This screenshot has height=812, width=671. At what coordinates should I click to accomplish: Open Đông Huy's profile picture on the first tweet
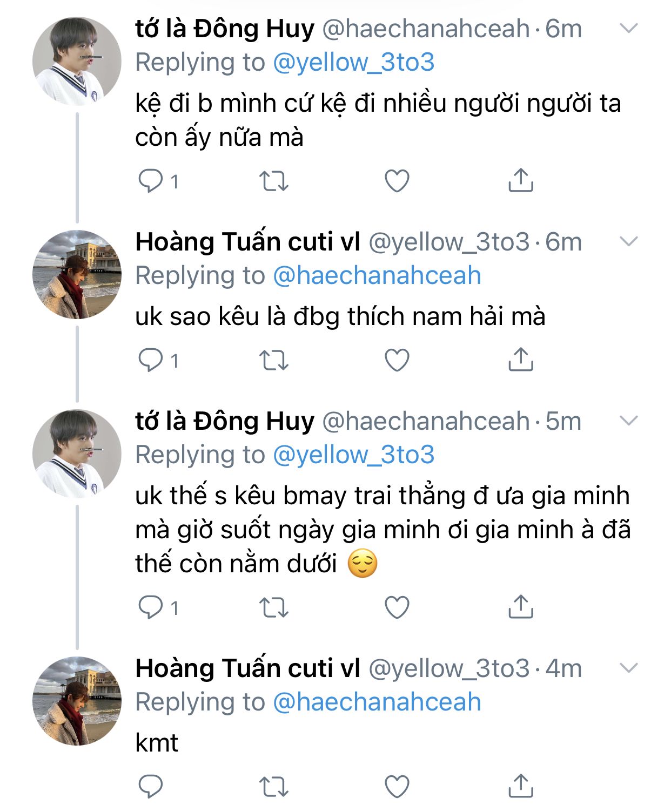[77, 62]
